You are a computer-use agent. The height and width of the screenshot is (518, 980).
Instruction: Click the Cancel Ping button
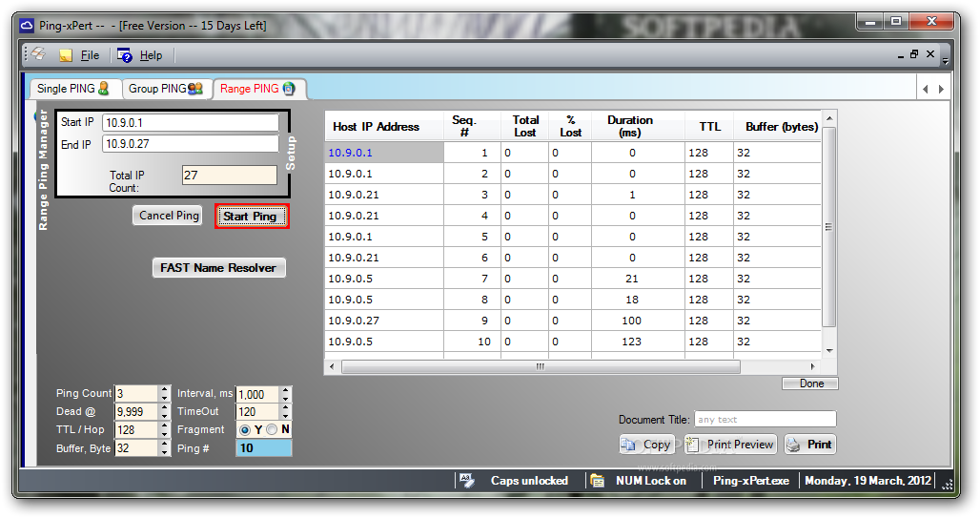168,216
